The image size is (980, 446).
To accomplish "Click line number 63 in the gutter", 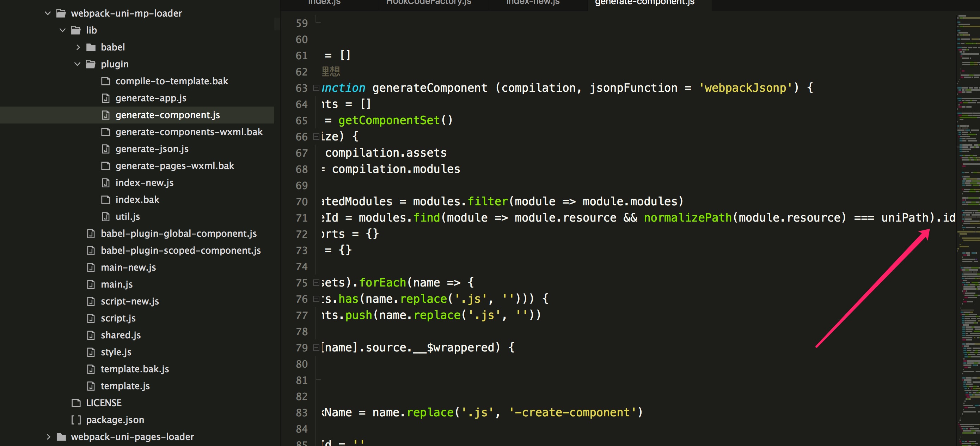I will click(301, 88).
